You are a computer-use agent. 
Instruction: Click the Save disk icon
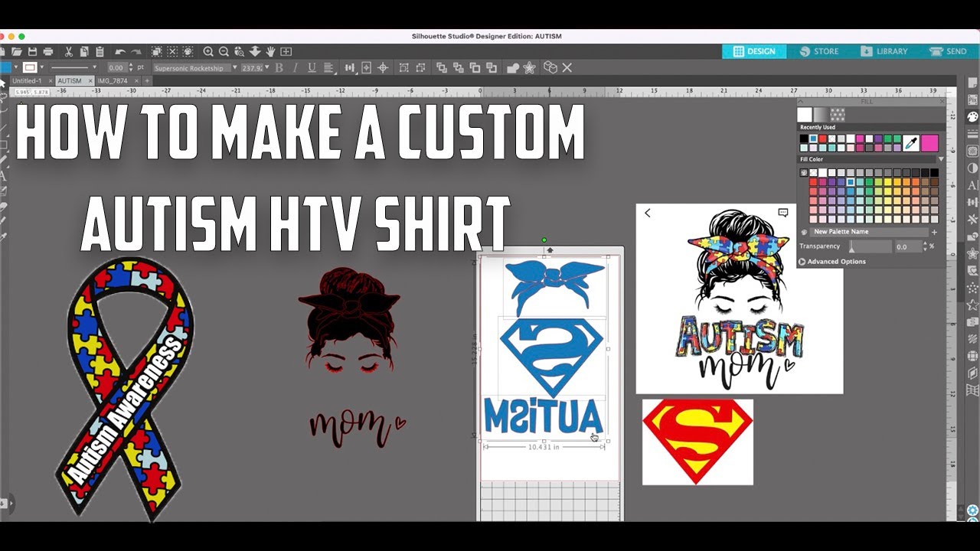tap(32, 51)
